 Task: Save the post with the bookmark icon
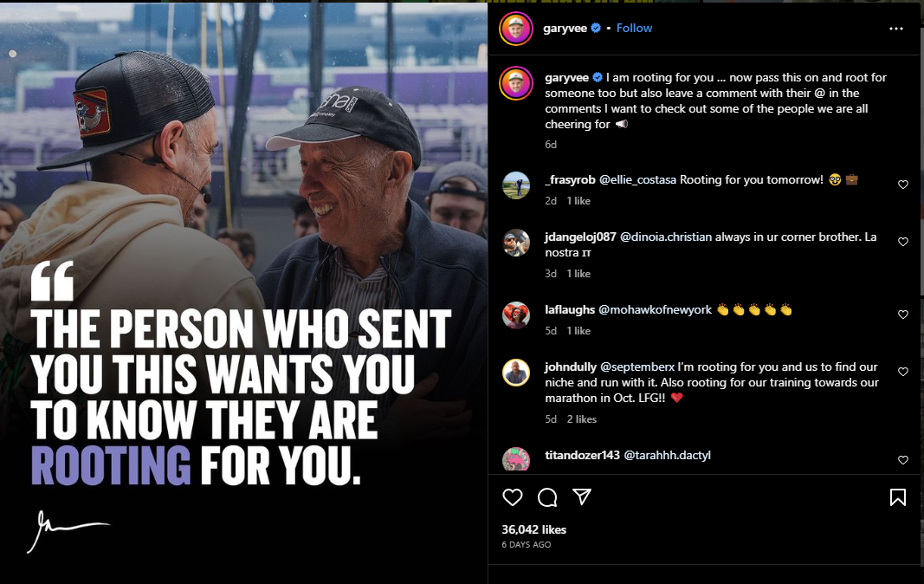pos(897,497)
